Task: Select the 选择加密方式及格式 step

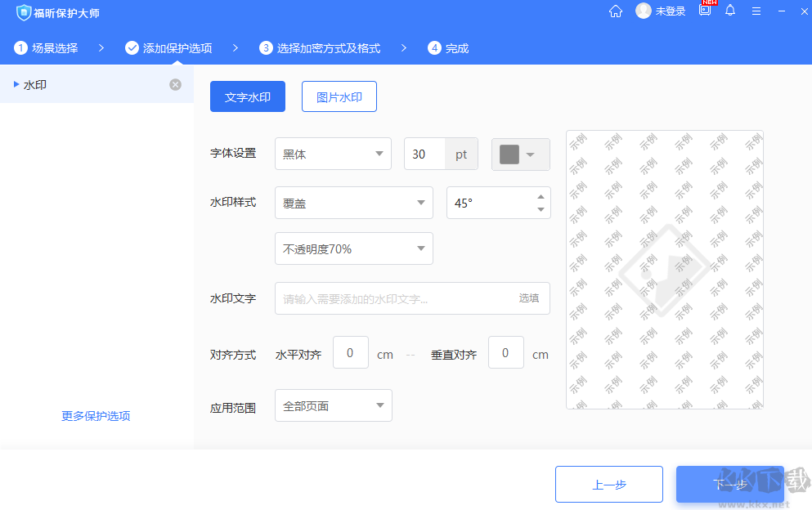Action: point(319,48)
